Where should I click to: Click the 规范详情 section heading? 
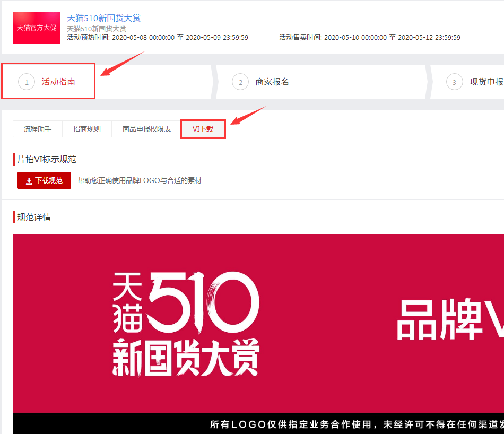[34, 217]
